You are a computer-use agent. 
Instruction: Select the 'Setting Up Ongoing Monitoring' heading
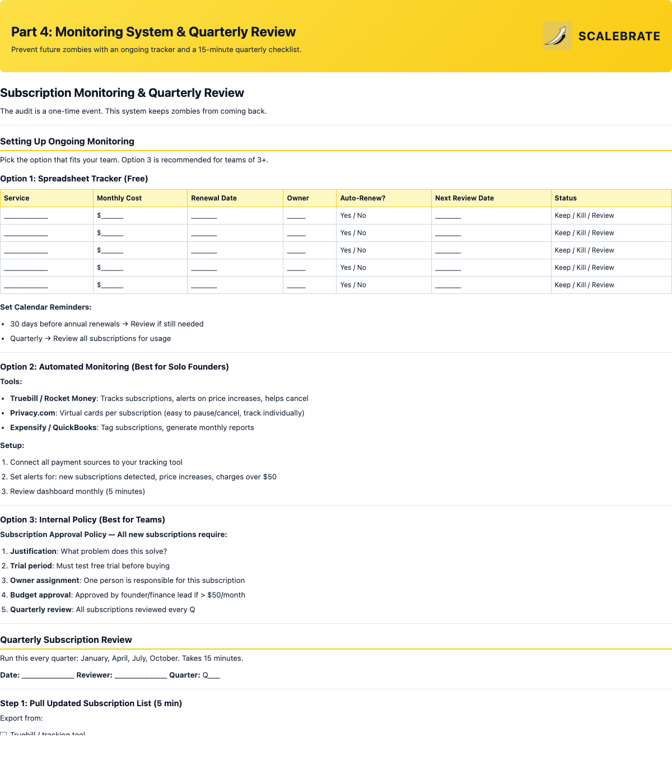click(67, 141)
